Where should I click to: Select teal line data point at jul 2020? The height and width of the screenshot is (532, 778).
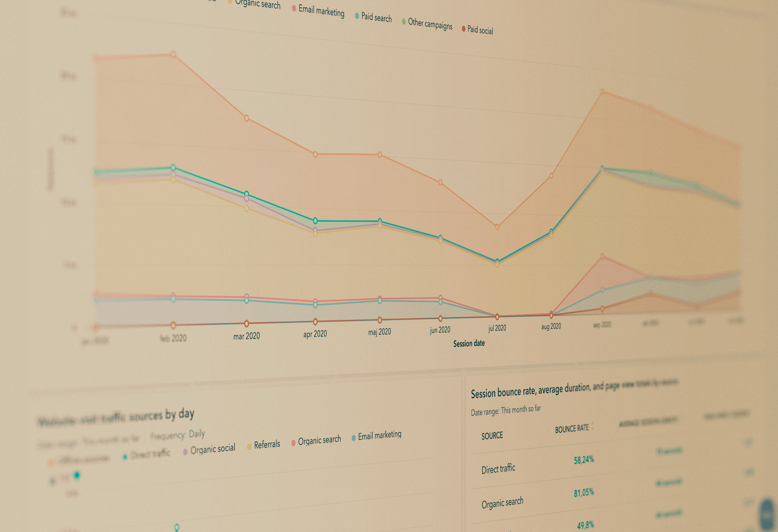[x=497, y=261]
